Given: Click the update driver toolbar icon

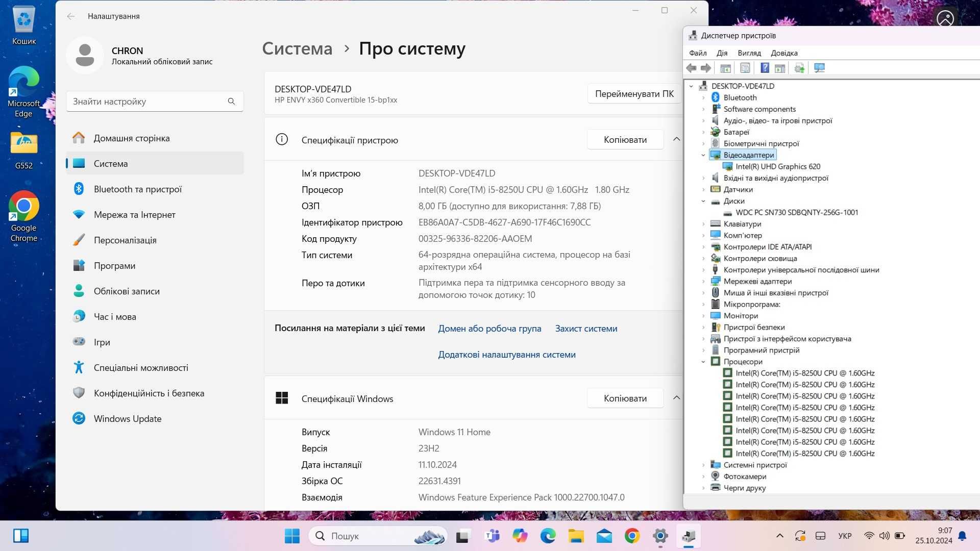Looking at the screenshot, I should click(x=799, y=68).
